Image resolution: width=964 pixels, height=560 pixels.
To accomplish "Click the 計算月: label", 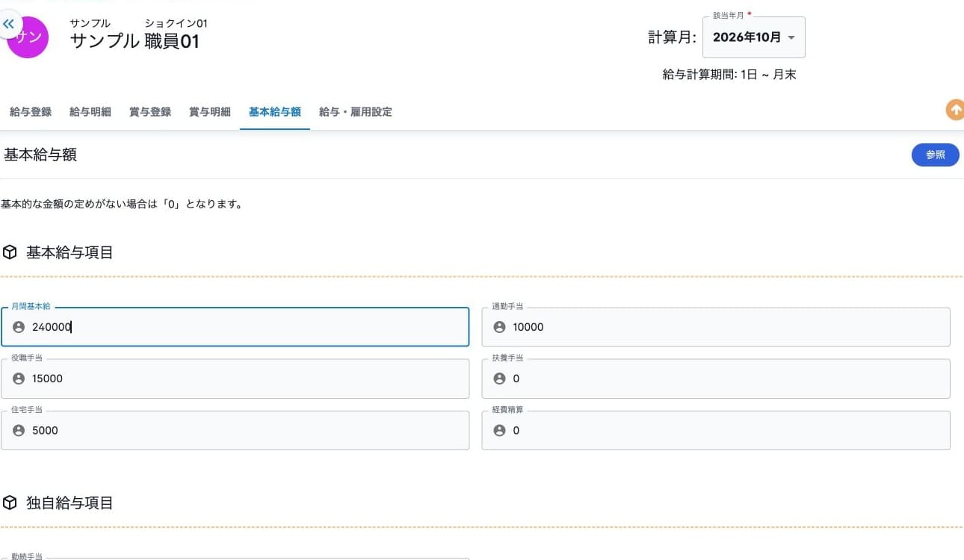I will 672,37.
